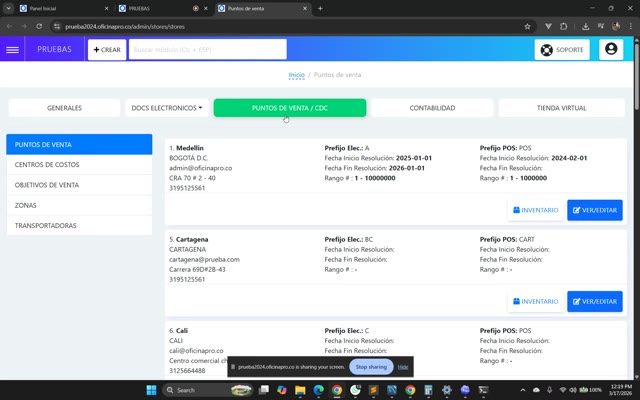Image resolution: width=640 pixels, height=400 pixels.
Task: Open INVENTARIO for the Medellín store
Action: click(x=536, y=210)
